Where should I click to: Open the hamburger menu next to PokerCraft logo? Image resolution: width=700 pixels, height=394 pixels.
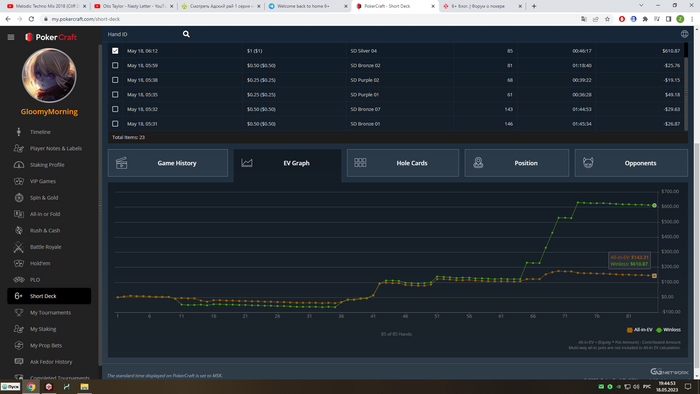11,37
